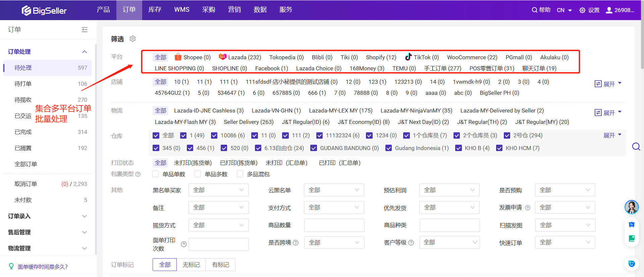Open settings gear in top bar
The height and width of the screenshot is (277, 644).
tap(582, 10)
